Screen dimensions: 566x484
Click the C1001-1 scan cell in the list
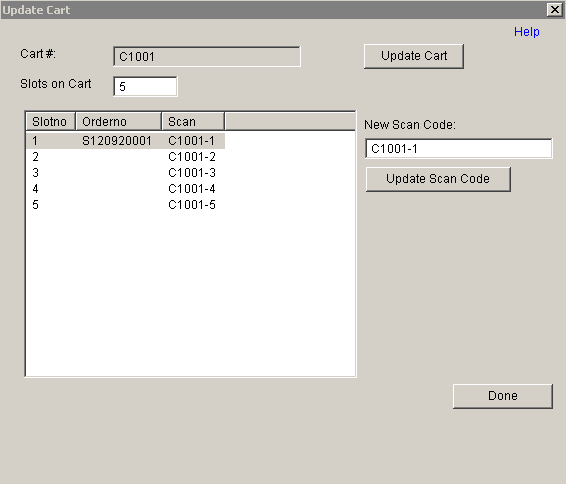(191, 141)
